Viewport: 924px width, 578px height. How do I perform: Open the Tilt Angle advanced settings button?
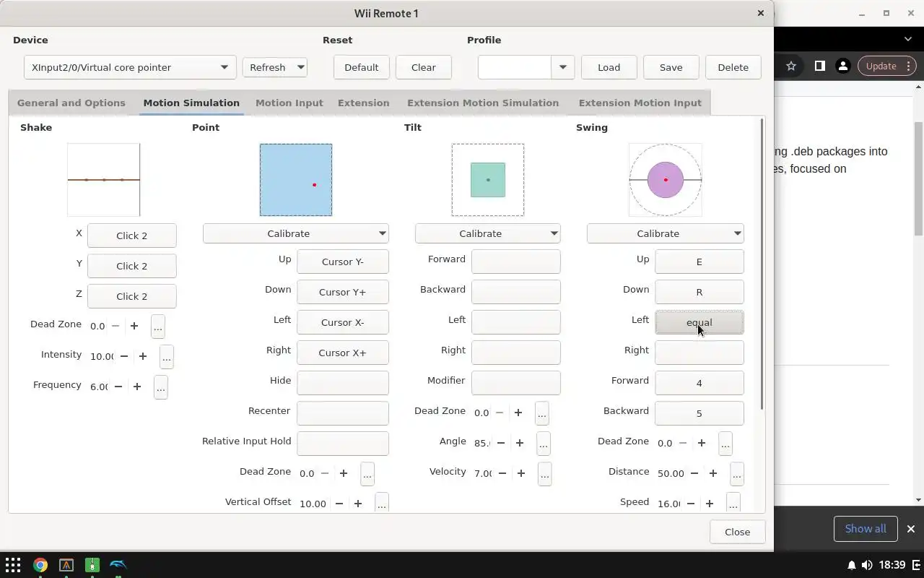tap(544, 443)
